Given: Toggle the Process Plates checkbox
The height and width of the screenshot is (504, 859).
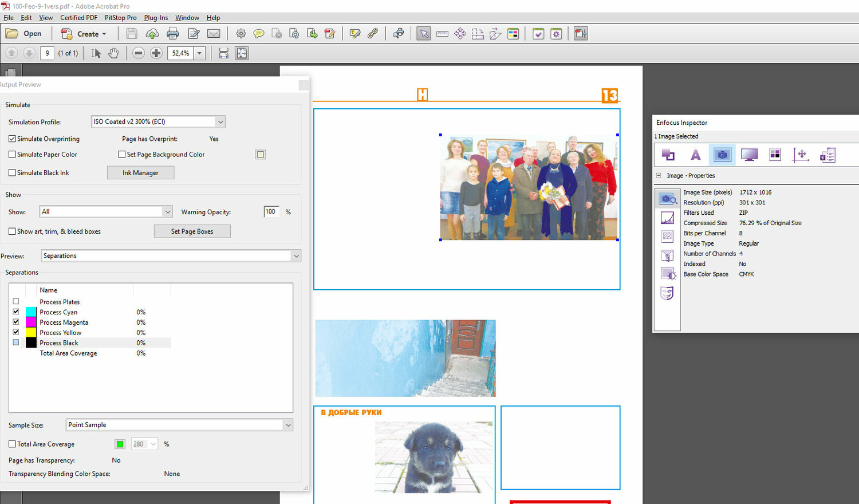Looking at the screenshot, I should pyautogui.click(x=15, y=302).
